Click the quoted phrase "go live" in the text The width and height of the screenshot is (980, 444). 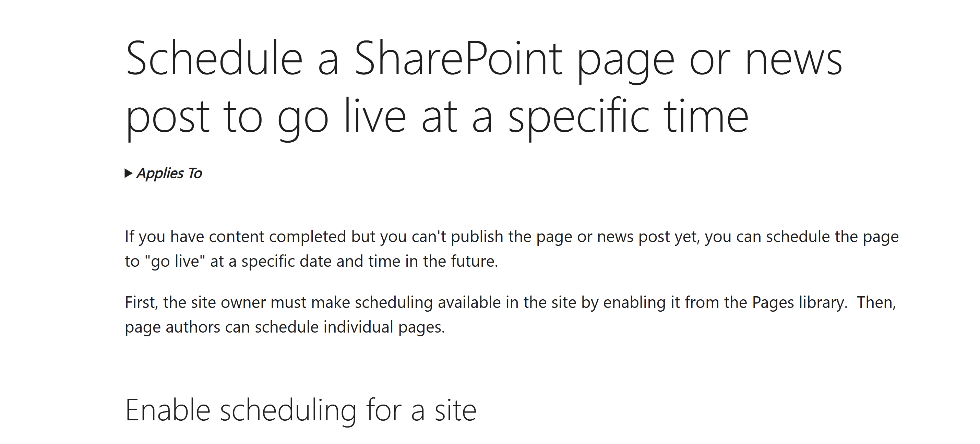175,261
